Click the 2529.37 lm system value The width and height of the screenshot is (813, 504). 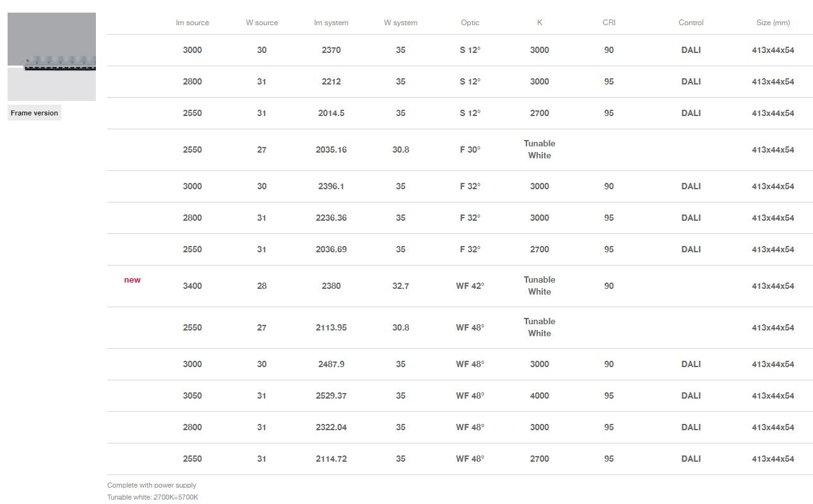(331, 396)
